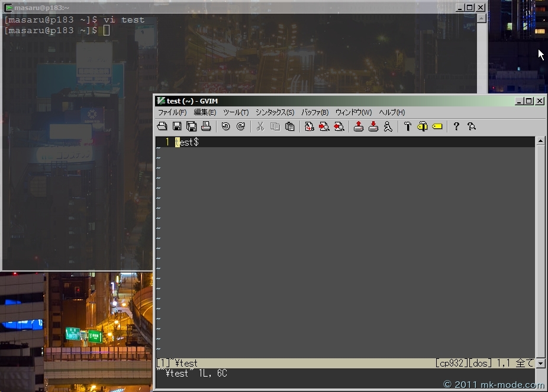Save the current file via floppy icon
Viewport: 548px width, 392px height.
177,126
